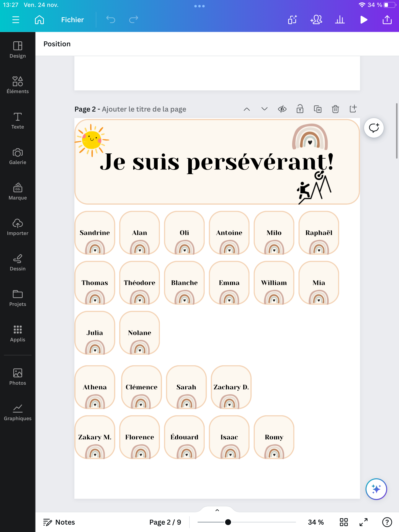Move page 2 up with the chevron
Screen dimensions: 399x532
pyautogui.click(x=247, y=109)
